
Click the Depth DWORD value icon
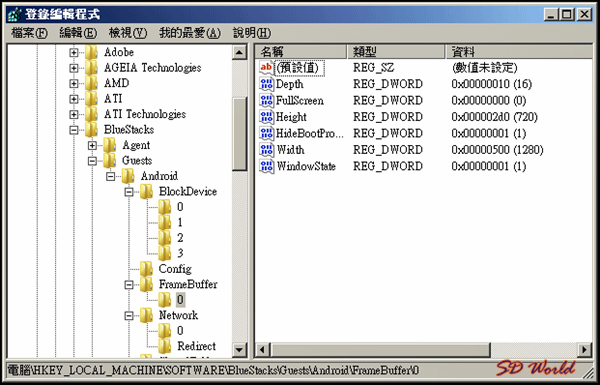tap(266, 84)
